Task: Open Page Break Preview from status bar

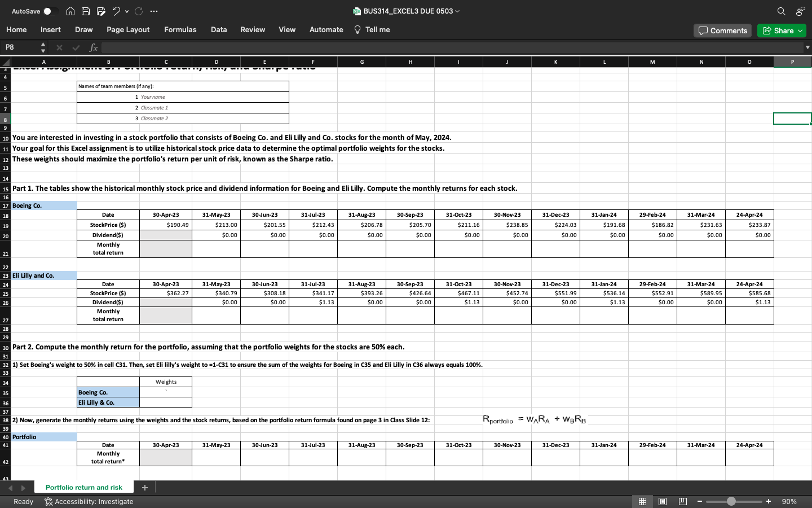Action: pyautogui.click(x=682, y=501)
